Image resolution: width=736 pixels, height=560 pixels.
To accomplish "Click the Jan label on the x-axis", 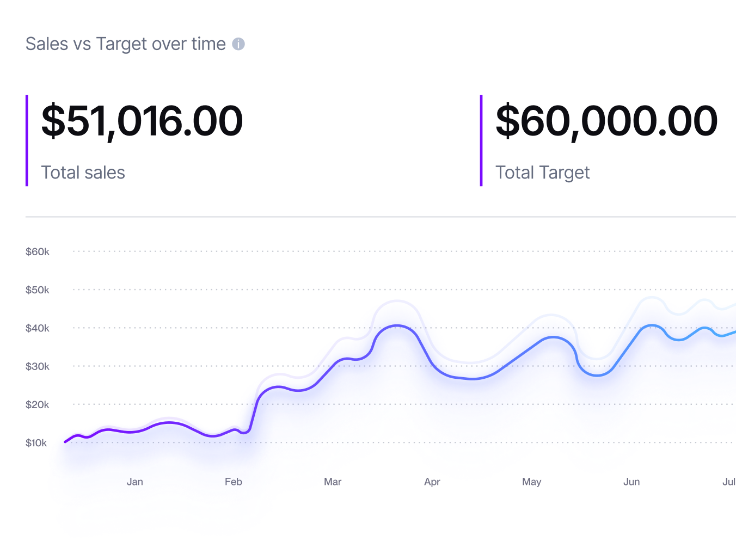I will 135,482.
